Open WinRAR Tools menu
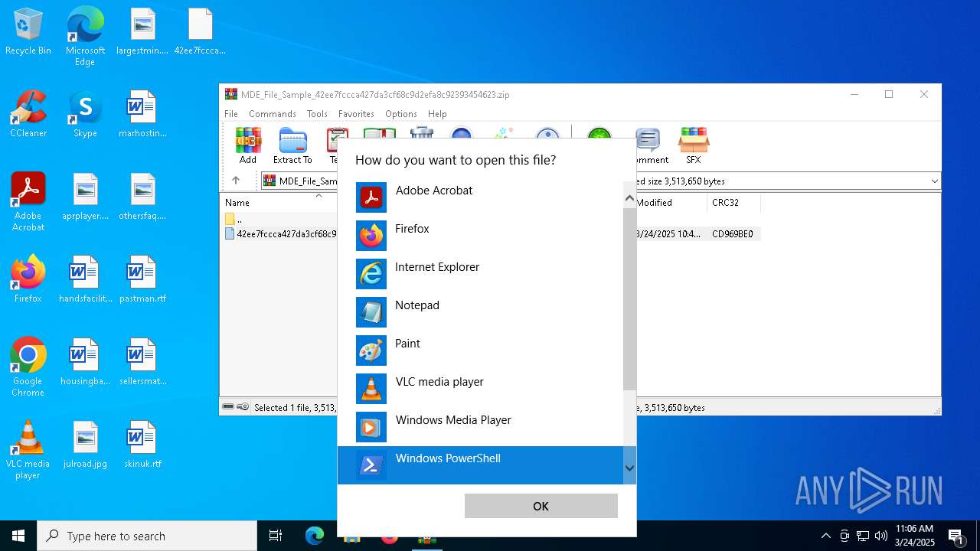The height and width of the screenshot is (551, 980). (317, 114)
